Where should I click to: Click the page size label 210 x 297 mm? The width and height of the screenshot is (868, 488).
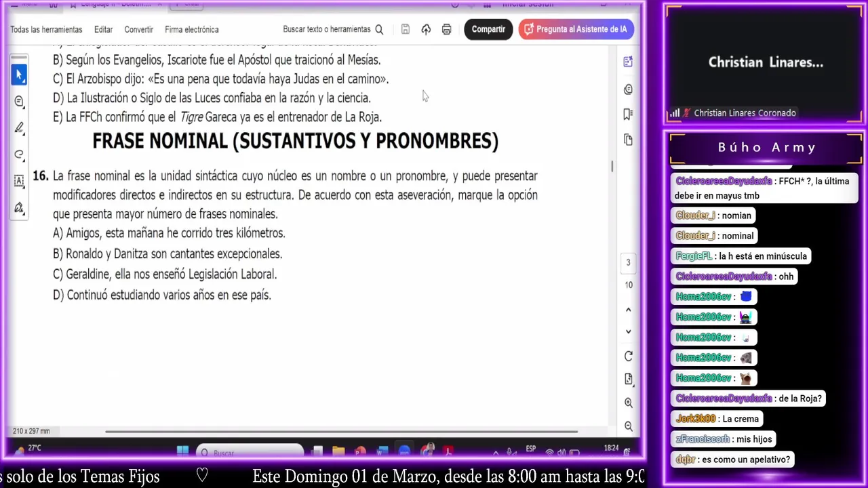click(x=31, y=431)
